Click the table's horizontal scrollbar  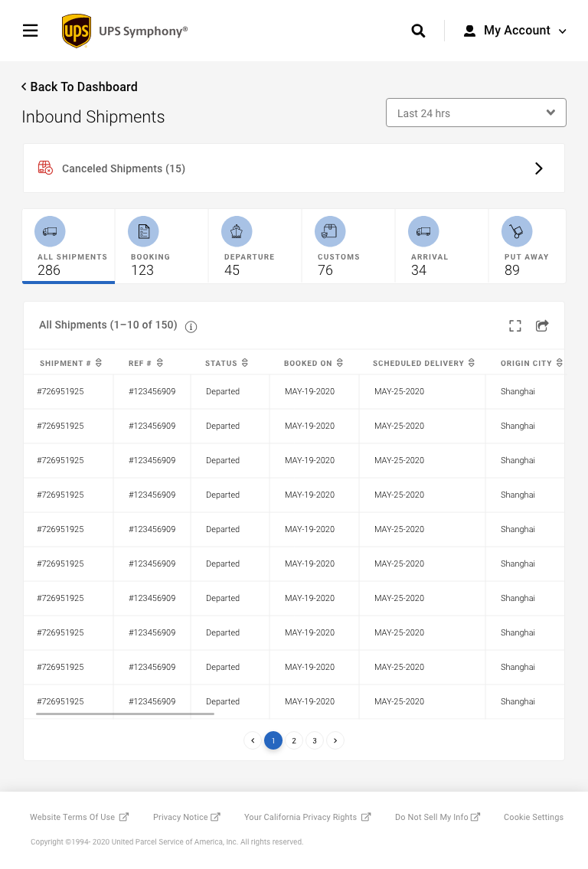coord(125,714)
